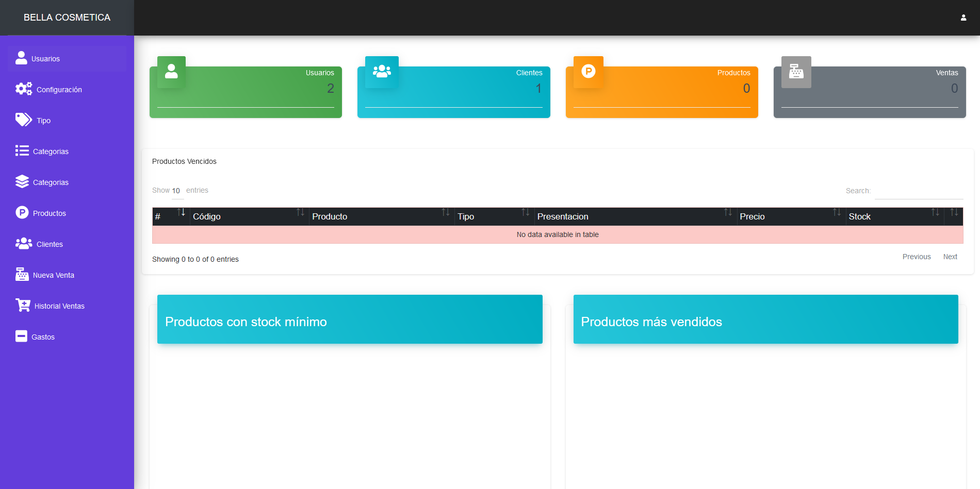Sort by the last unlabeled table column

954,216
